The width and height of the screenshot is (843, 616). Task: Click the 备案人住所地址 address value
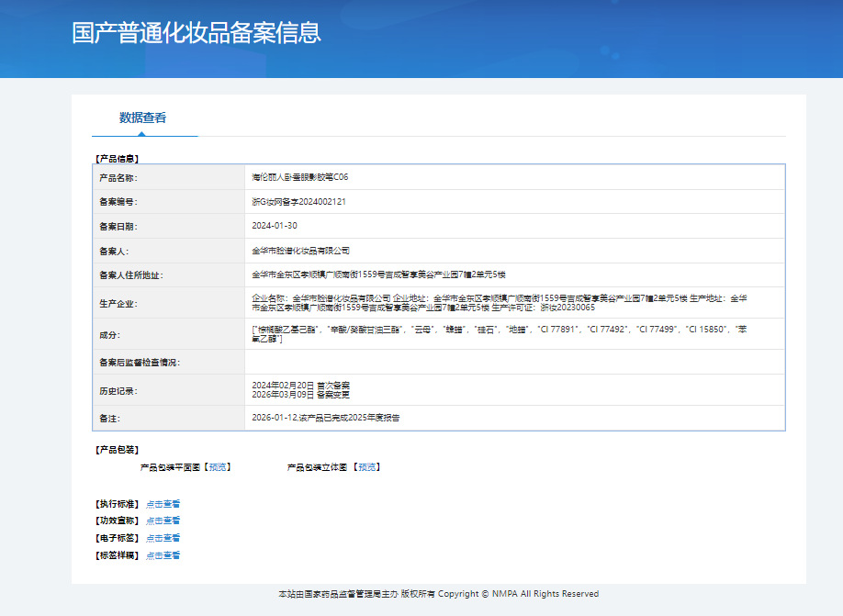click(x=378, y=274)
